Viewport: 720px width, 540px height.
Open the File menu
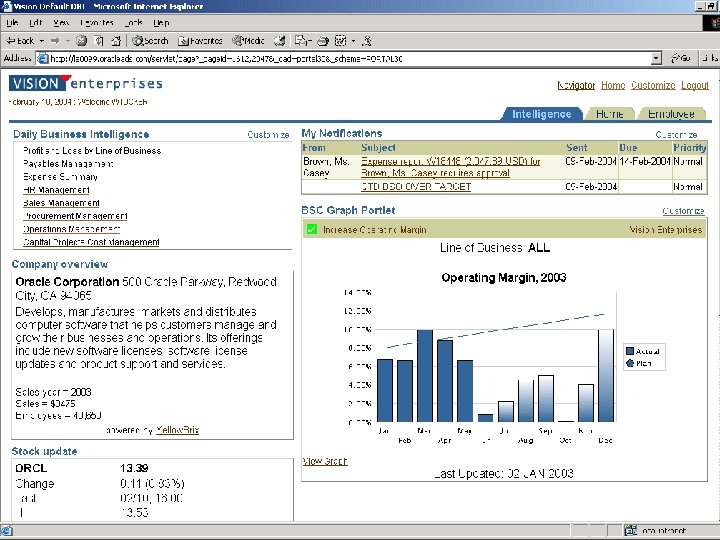pyautogui.click(x=12, y=22)
